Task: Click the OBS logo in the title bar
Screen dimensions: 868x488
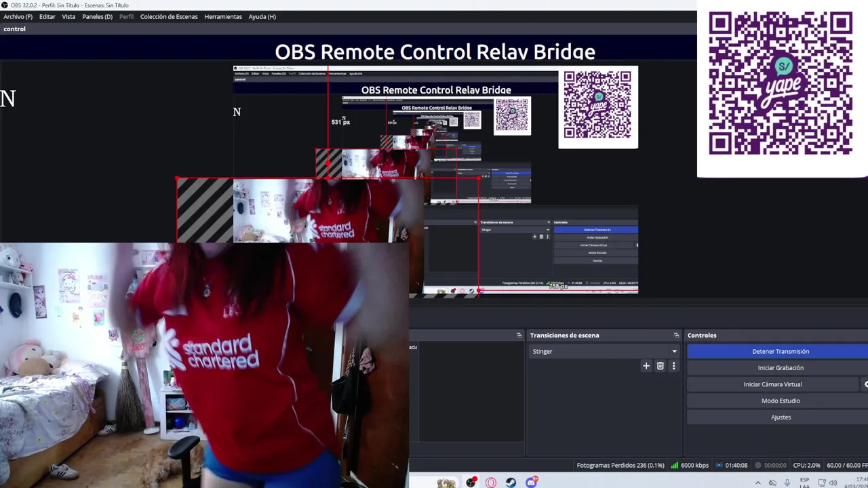Action: point(5,5)
